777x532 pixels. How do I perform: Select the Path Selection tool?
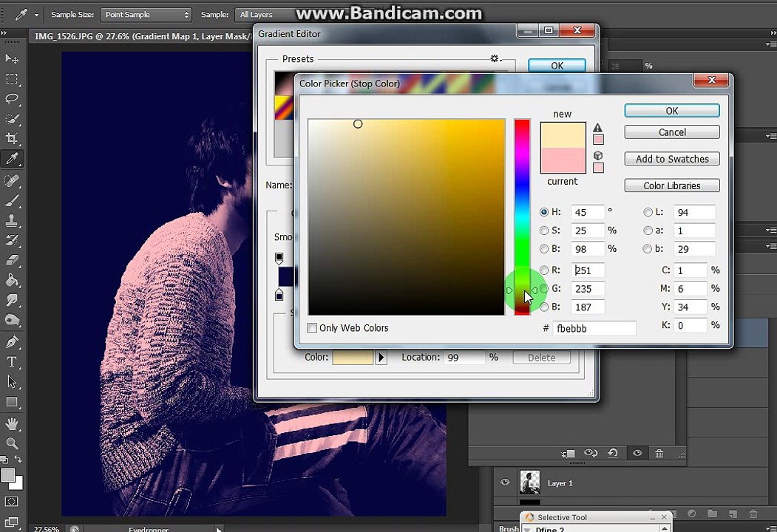click(12, 382)
